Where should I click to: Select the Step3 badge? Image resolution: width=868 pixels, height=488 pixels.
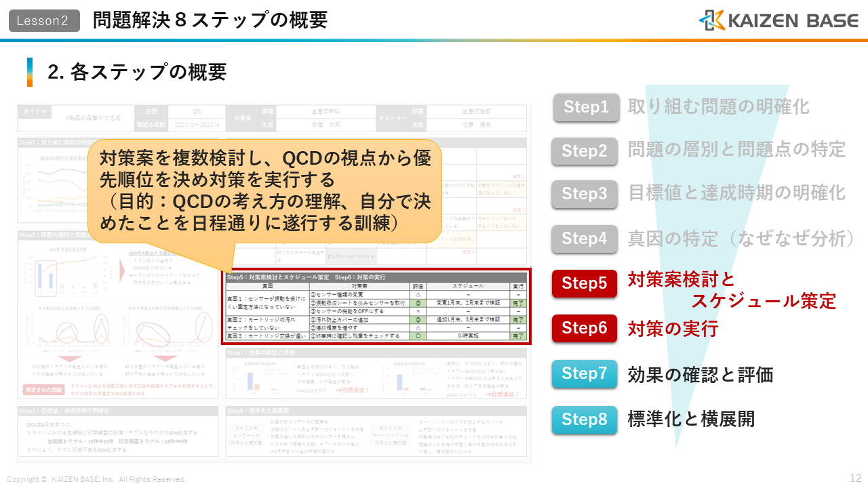click(585, 195)
